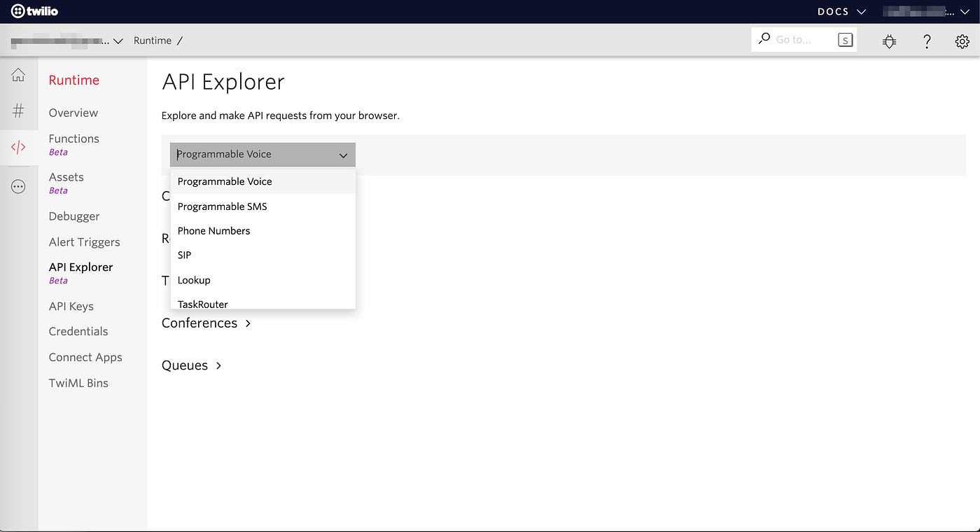The image size is (980, 532).
Task: Open the phone numbers hash icon
Action: tap(18, 111)
